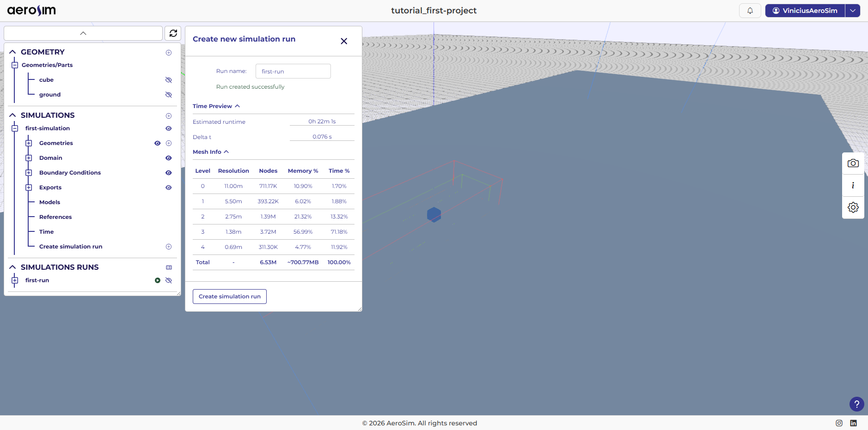The image size is (868, 430).
Task: Start first-run with the play icon
Action: [x=158, y=280]
